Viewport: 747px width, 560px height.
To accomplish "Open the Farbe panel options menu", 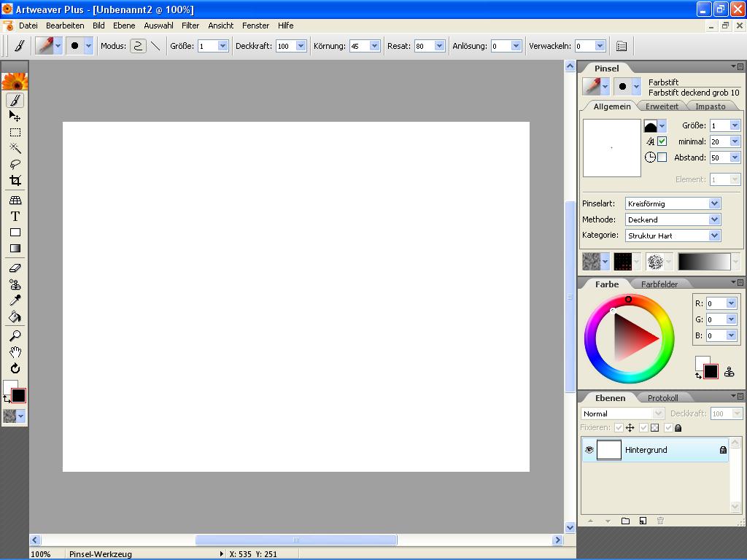I will [x=737, y=282].
